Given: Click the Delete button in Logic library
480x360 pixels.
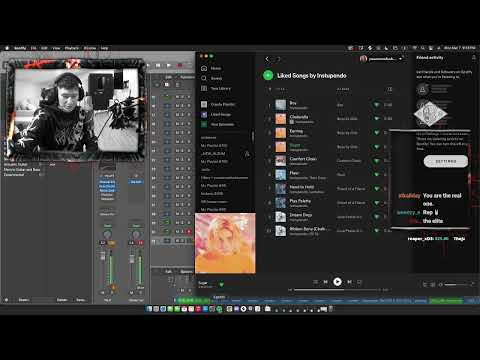Looking at the screenshot, I should coord(62,300).
